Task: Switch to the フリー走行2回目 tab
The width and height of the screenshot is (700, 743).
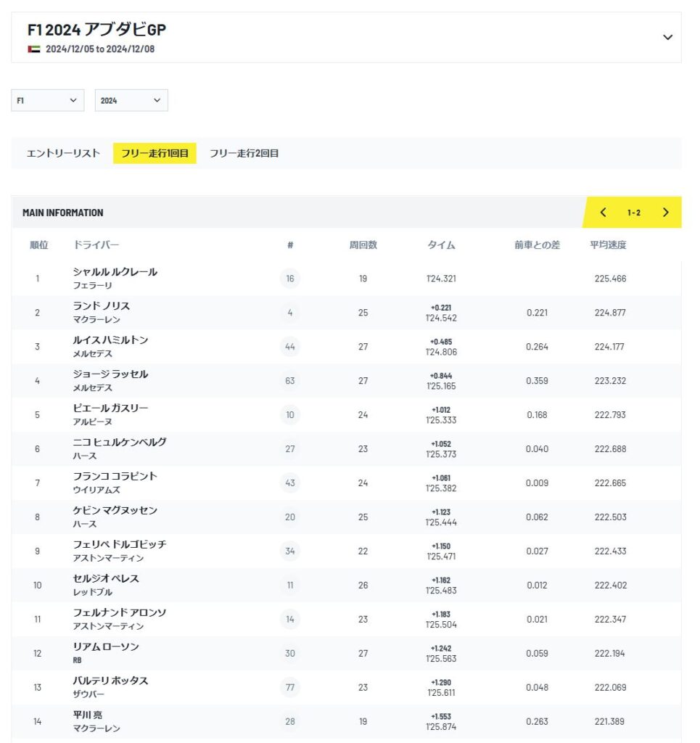Action: 244,153
